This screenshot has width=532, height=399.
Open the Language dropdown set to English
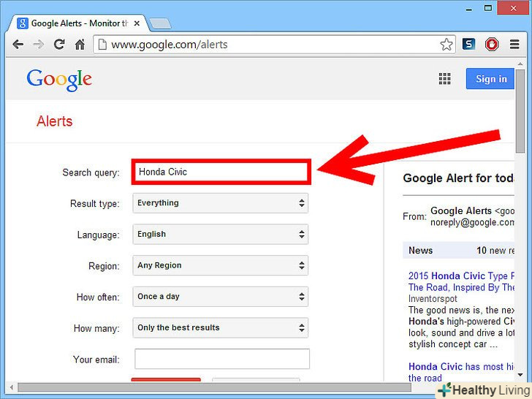click(221, 235)
